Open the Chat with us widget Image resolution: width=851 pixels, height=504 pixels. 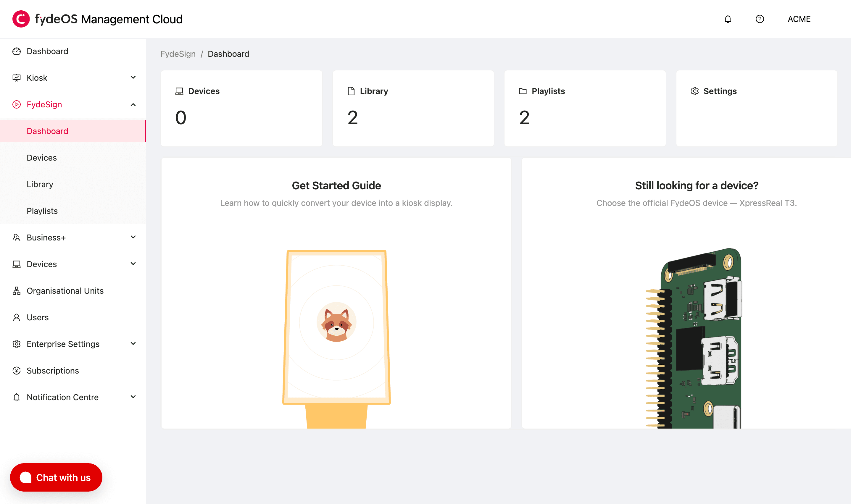pos(56,477)
